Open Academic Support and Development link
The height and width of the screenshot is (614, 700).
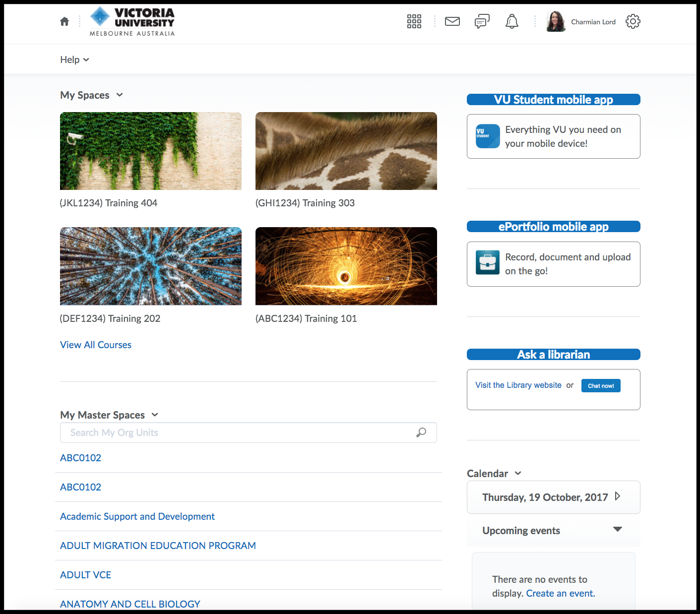click(137, 516)
